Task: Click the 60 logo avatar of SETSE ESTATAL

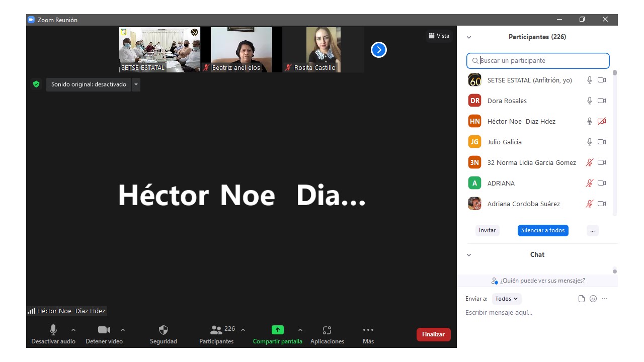Action: (x=474, y=80)
